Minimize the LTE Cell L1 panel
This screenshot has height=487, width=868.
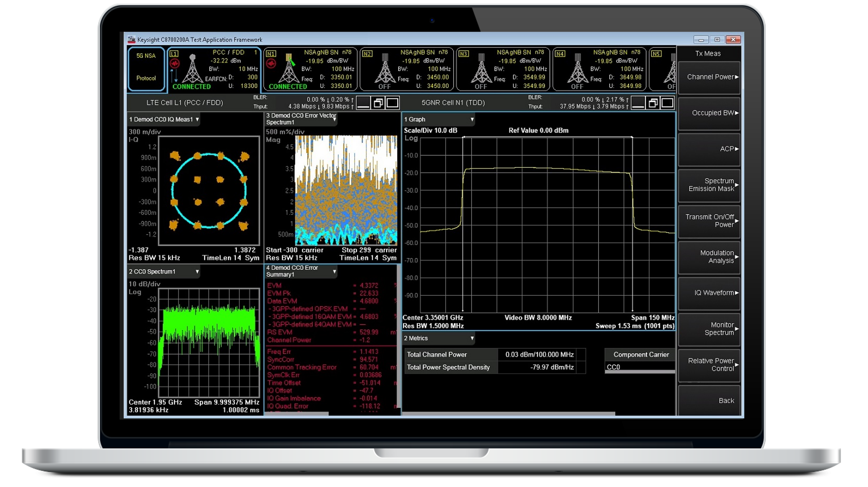(x=363, y=103)
